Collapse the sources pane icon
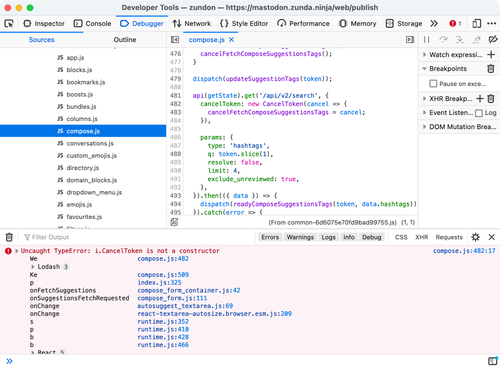Image resolution: width=500 pixels, height=379 pixels. coord(175,40)
